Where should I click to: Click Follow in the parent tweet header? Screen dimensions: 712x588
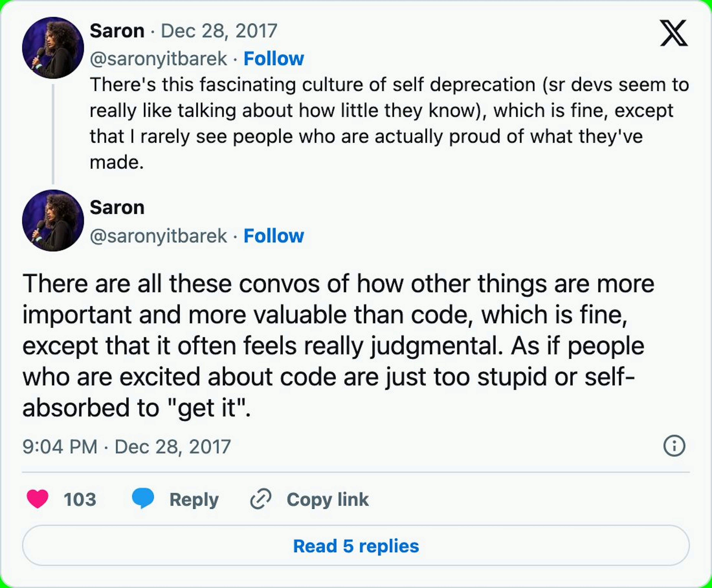coord(274,59)
